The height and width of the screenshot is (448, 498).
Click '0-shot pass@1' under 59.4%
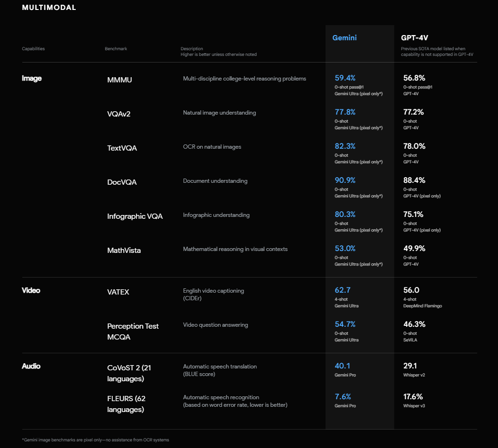[x=349, y=87]
